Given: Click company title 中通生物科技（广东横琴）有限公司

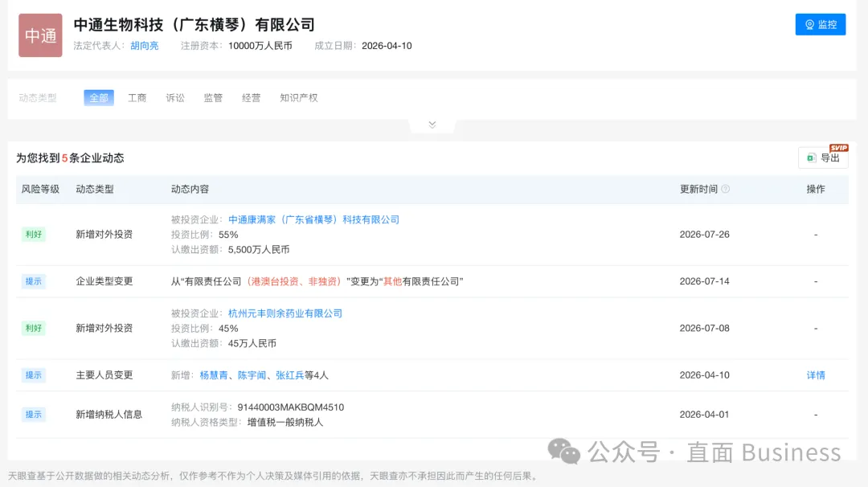Looking at the screenshot, I should (194, 25).
